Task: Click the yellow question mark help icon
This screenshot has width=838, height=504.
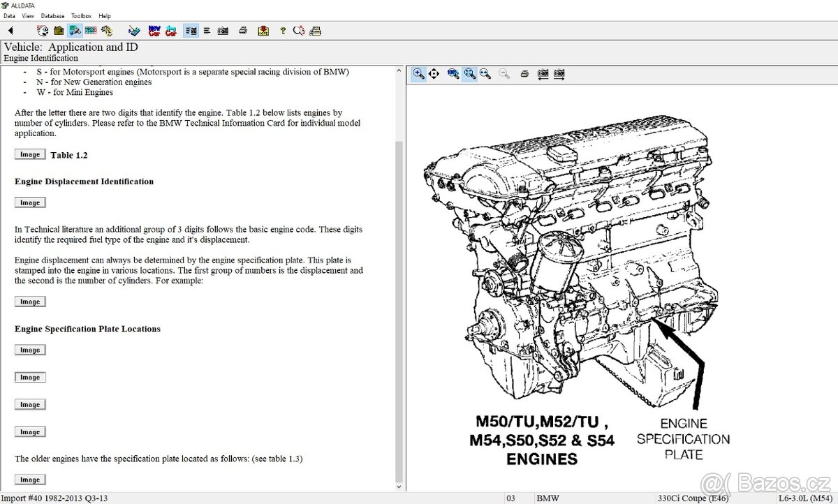Action: [x=282, y=31]
